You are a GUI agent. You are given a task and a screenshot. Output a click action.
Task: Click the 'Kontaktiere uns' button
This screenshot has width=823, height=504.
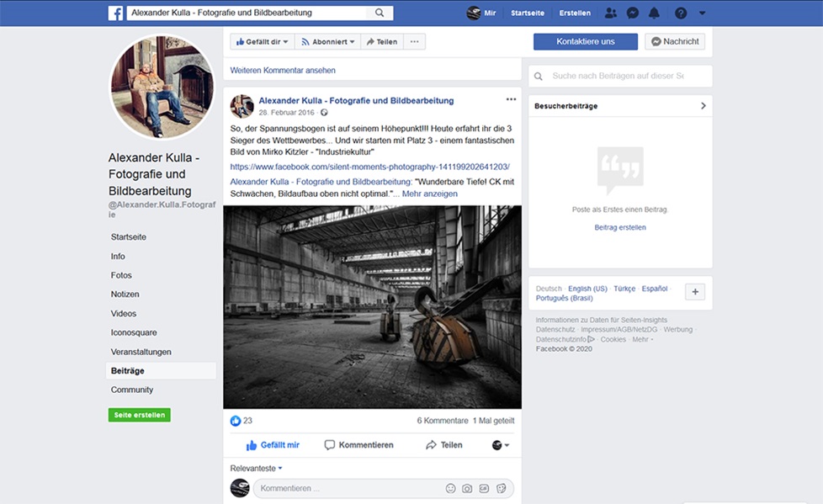[585, 42]
